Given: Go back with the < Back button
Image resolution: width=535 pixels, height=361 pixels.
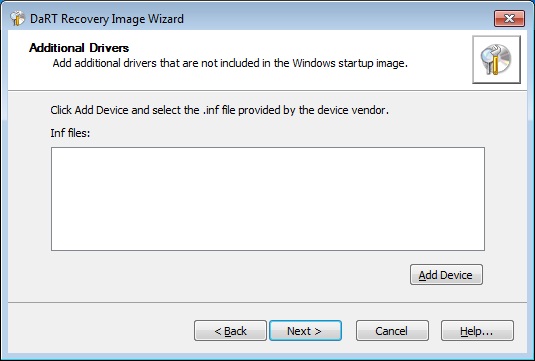Looking at the screenshot, I should pos(230,331).
